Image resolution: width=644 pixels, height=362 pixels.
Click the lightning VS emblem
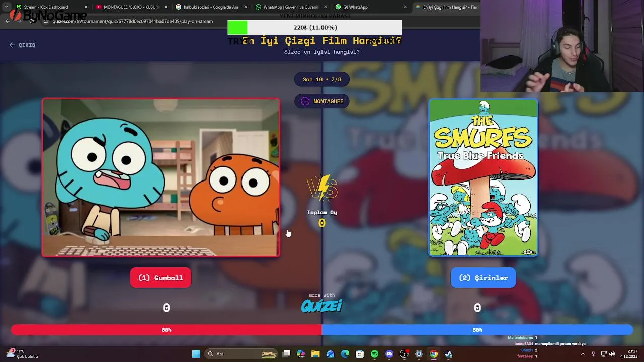click(322, 188)
